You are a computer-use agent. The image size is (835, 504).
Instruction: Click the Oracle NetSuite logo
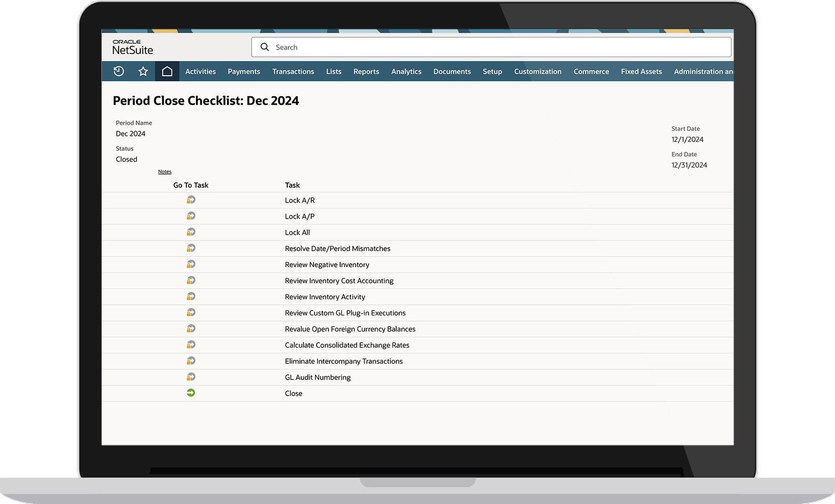tap(132, 47)
